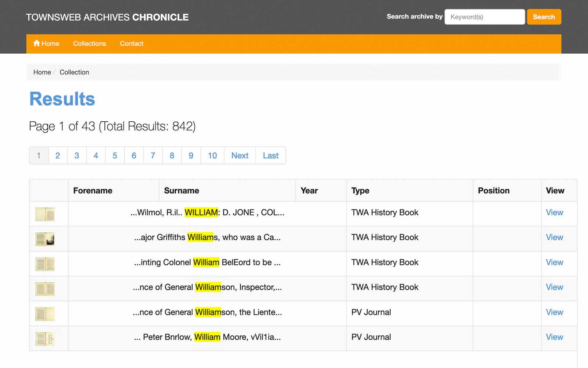View the Griffiths Williams result

(554, 237)
